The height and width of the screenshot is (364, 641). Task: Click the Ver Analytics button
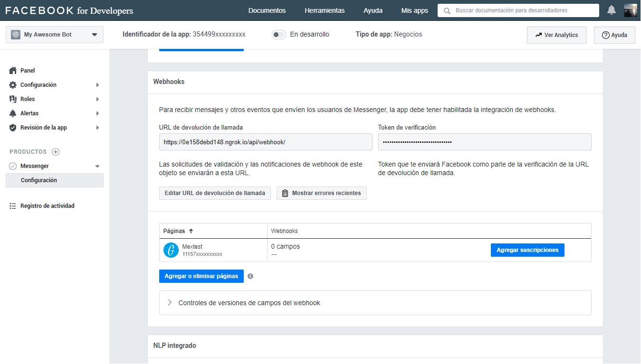click(556, 35)
